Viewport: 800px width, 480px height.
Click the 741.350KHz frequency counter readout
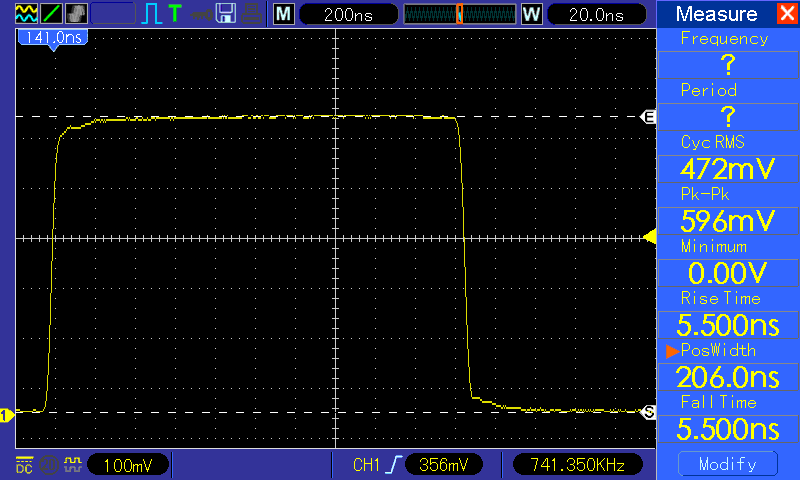[578, 465]
